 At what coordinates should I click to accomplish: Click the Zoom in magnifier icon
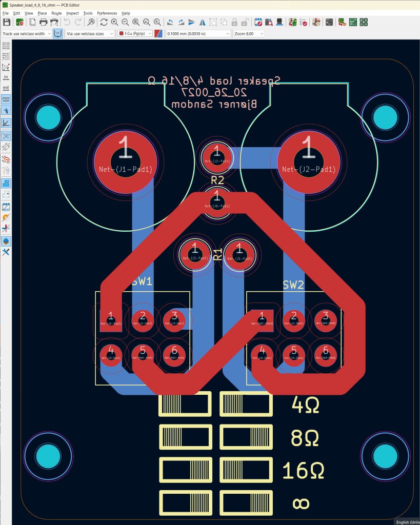tap(114, 22)
